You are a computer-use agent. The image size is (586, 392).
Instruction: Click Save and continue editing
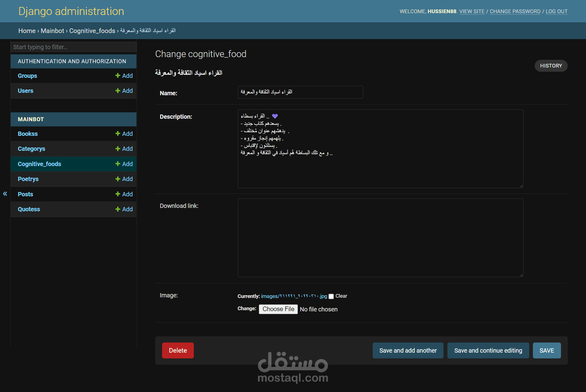[488, 350]
